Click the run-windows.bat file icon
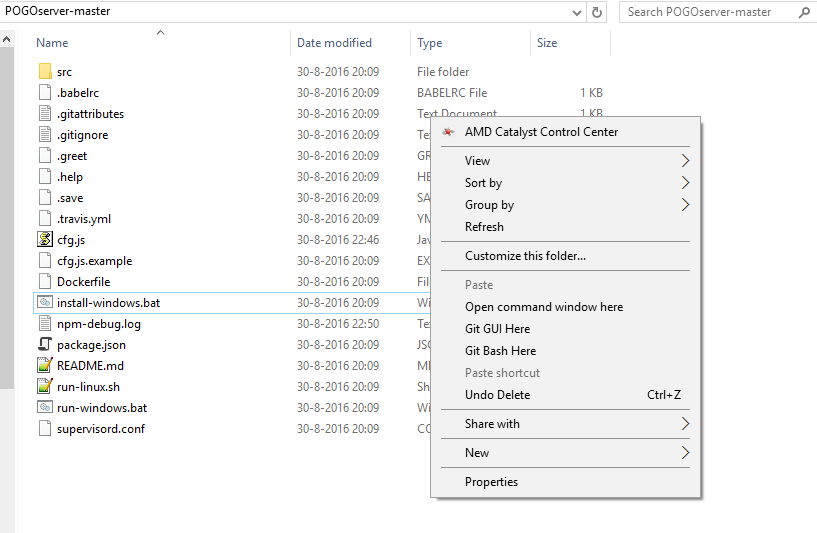 pyautogui.click(x=44, y=408)
